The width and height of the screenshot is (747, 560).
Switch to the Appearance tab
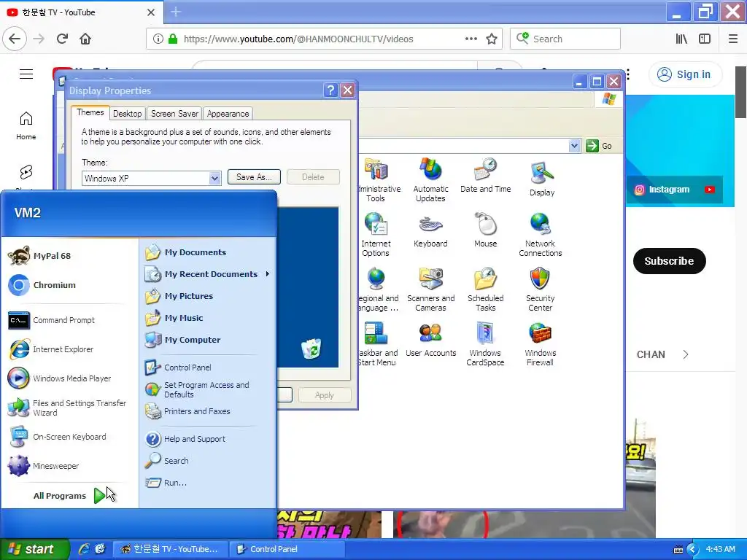(x=228, y=114)
